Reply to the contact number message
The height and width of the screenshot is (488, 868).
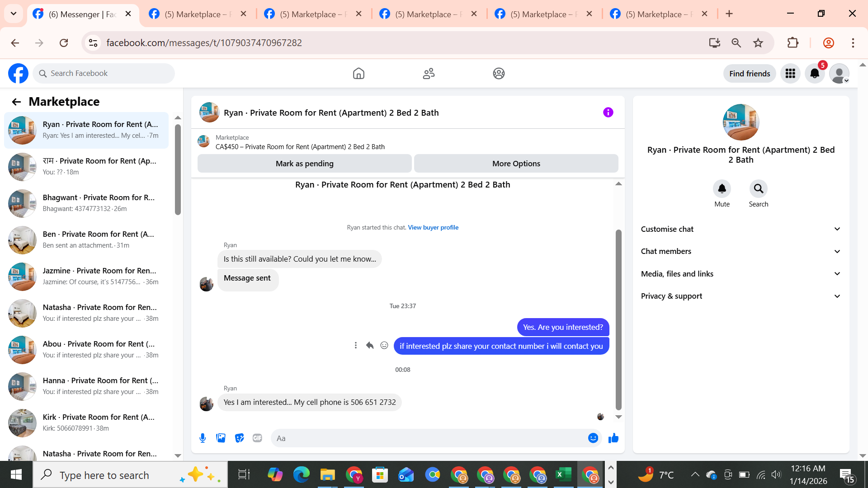click(370, 346)
